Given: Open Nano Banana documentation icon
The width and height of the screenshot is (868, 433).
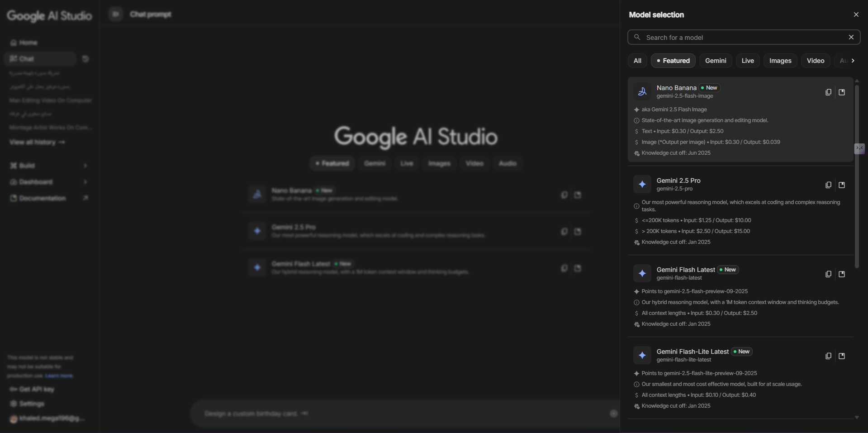Looking at the screenshot, I should (x=842, y=92).
